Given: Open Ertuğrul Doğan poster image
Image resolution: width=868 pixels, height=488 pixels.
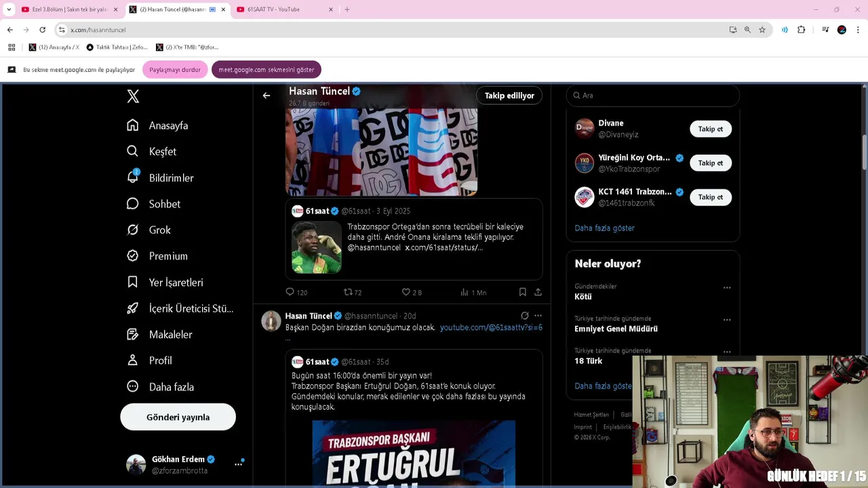Looking at the screenshot, I should click(x=414, y=453).
